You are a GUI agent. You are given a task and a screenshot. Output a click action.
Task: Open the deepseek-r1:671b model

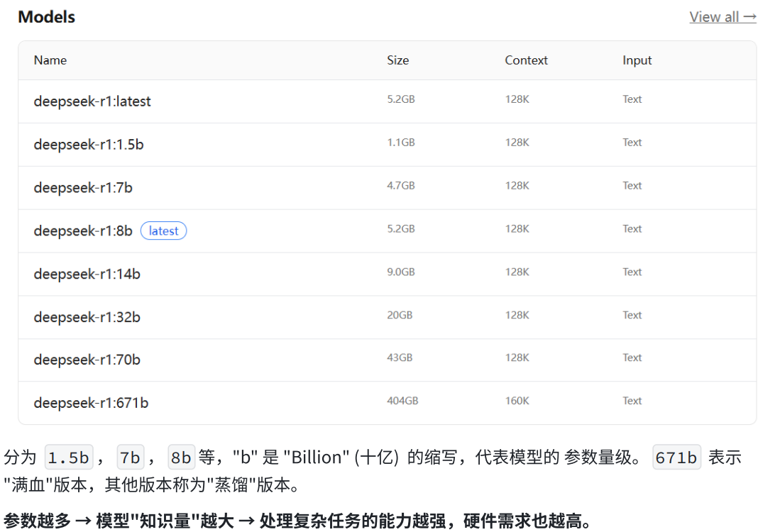click(x=91, y=403)
